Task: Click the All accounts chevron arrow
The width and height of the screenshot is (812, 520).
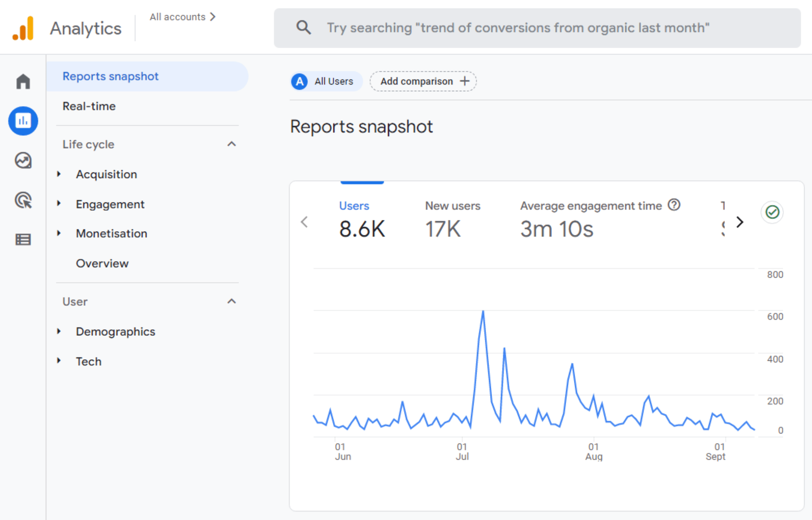Action: [213, 17]
